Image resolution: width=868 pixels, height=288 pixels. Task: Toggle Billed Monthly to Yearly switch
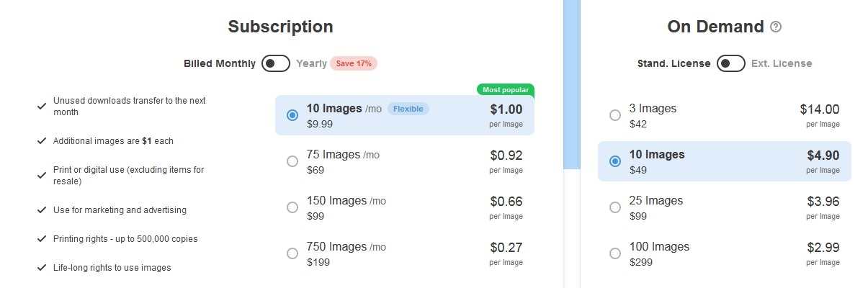click(x=276, y=63)
